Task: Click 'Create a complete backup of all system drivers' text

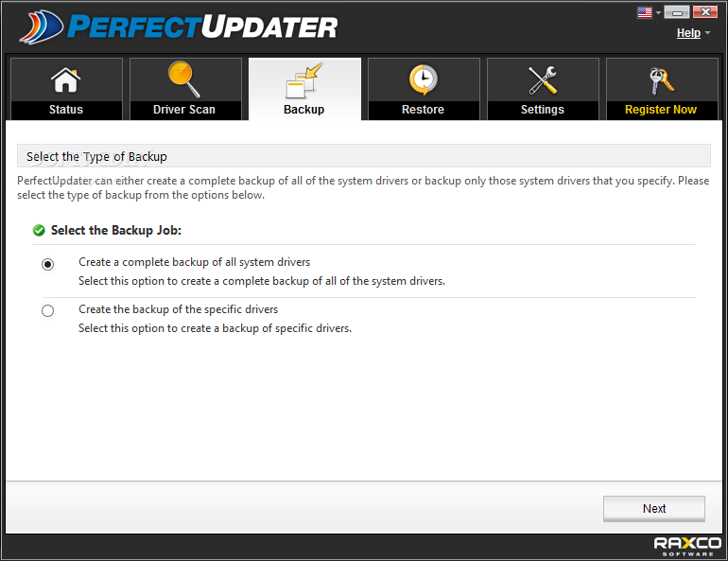Action: point(194,262)
